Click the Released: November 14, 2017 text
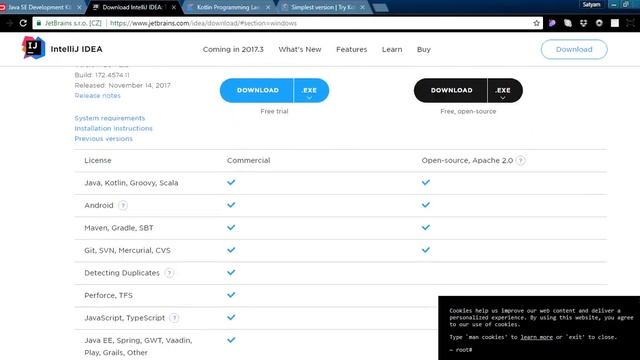The height and width of the screenshot is (360, 640). pos(122,85)
